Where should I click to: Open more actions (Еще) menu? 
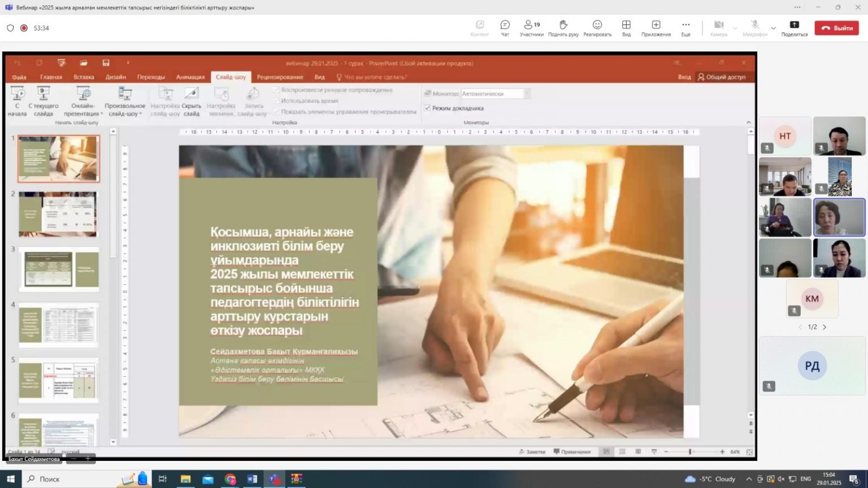point(685,28)
